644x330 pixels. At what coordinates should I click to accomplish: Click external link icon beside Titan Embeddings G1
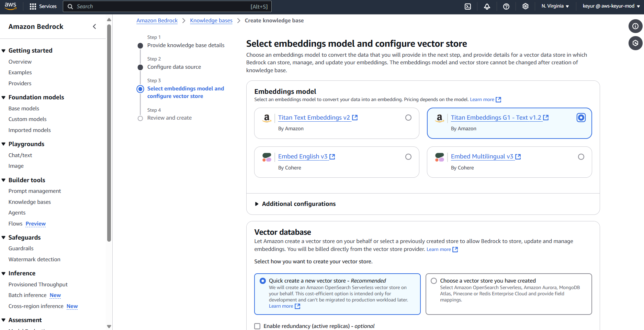pyautogui.click(x=546, y=118)
